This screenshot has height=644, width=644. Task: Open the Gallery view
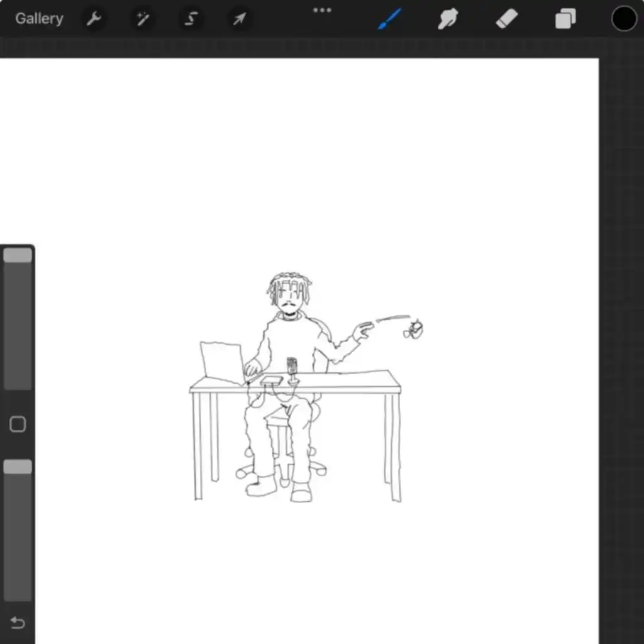[39, 18]
